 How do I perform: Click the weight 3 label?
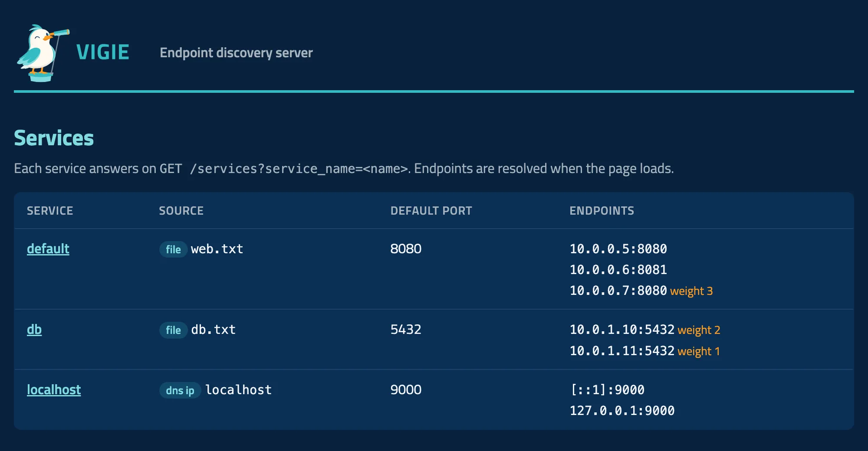point(691,291)
